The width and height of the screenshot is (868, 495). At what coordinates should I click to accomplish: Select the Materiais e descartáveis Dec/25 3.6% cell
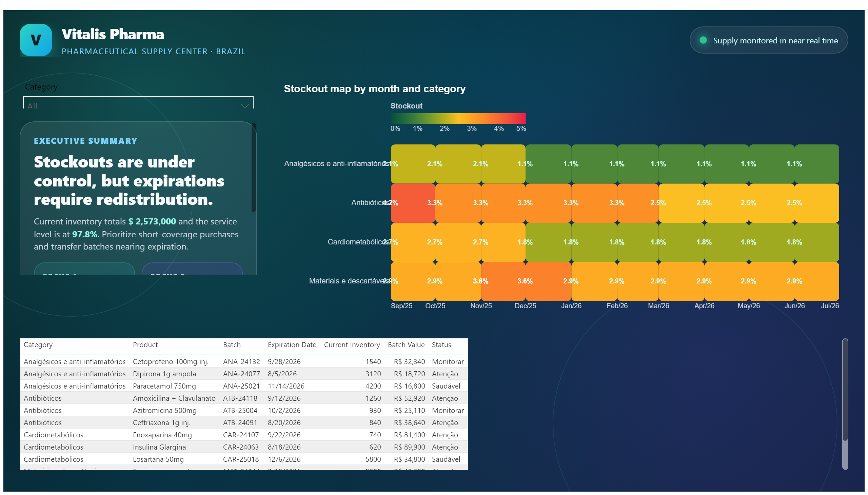[x=548, y=281]
